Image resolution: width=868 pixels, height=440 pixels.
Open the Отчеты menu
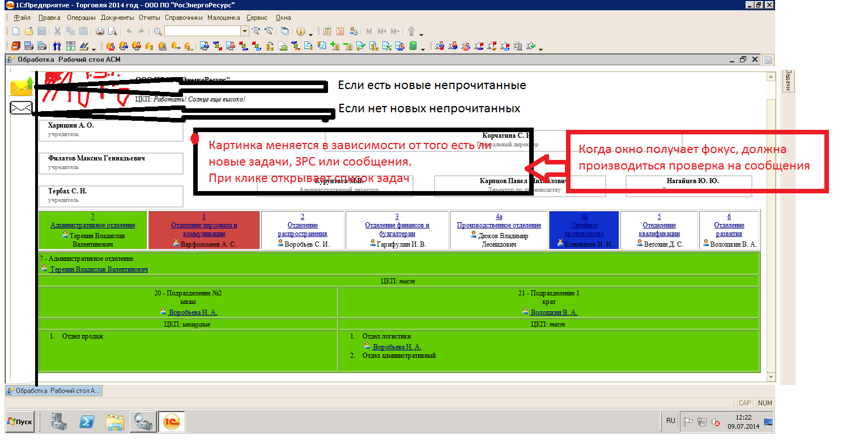(150, 18)
